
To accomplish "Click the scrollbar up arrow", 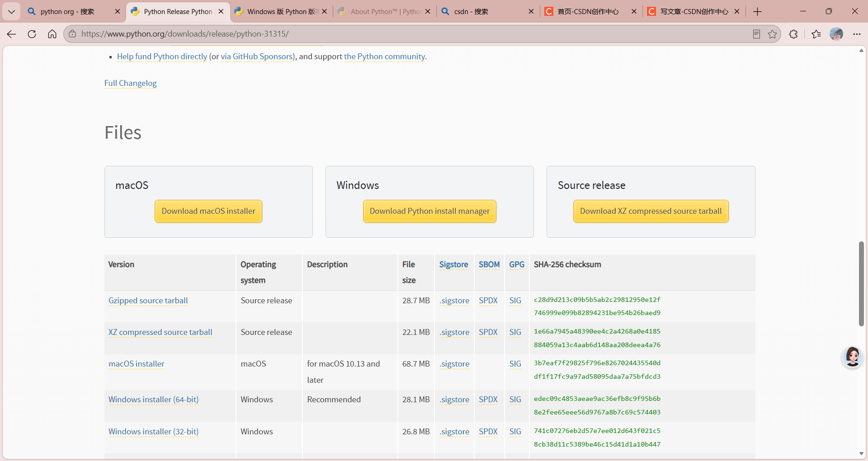I will [x=861, y=51].
